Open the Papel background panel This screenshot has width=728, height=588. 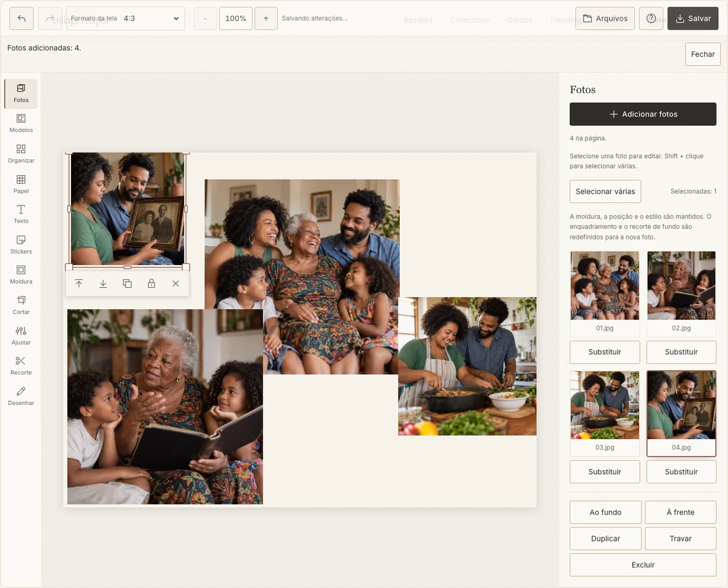click(21, 184)
